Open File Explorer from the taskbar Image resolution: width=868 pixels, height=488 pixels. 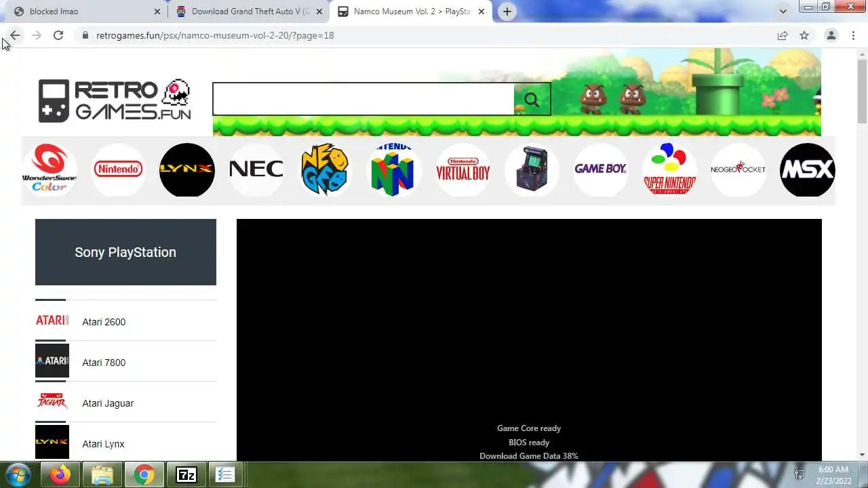click(x=102, y=474)
